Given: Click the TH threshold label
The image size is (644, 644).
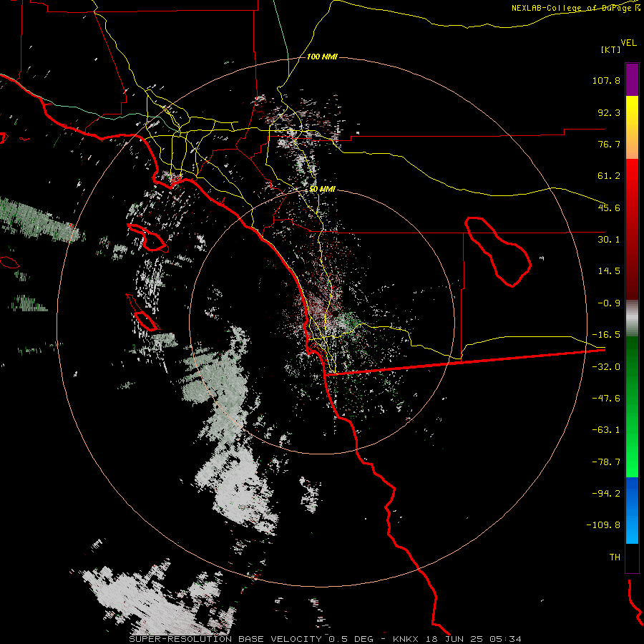Looking at the screenshot, I should click(615, 557).
